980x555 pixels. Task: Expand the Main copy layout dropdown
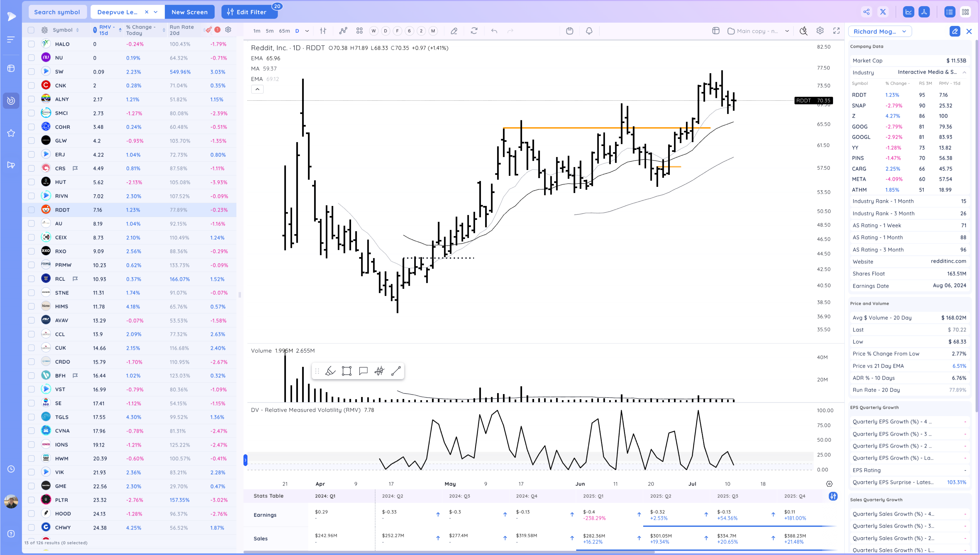point(787,31)
